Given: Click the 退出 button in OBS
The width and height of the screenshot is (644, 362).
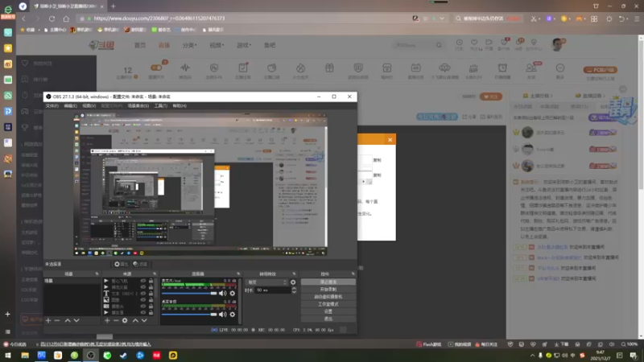Looking at the screenshot, I should pos(328,319).
